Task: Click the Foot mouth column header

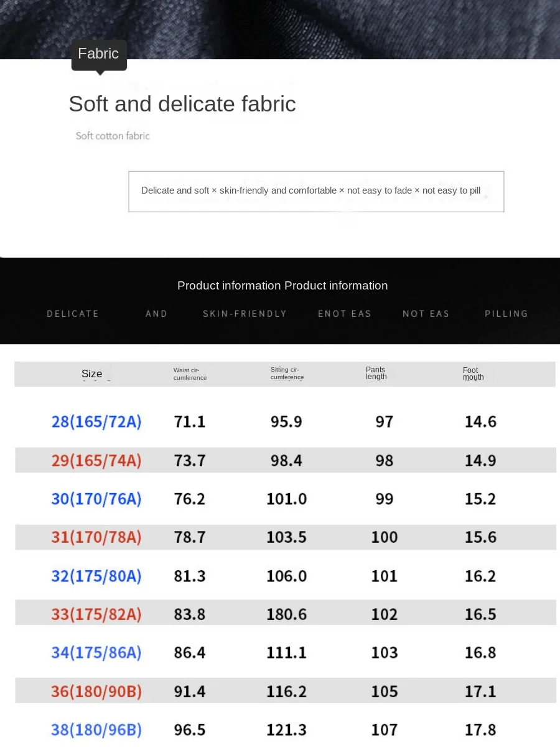Action: coord(473,374)
